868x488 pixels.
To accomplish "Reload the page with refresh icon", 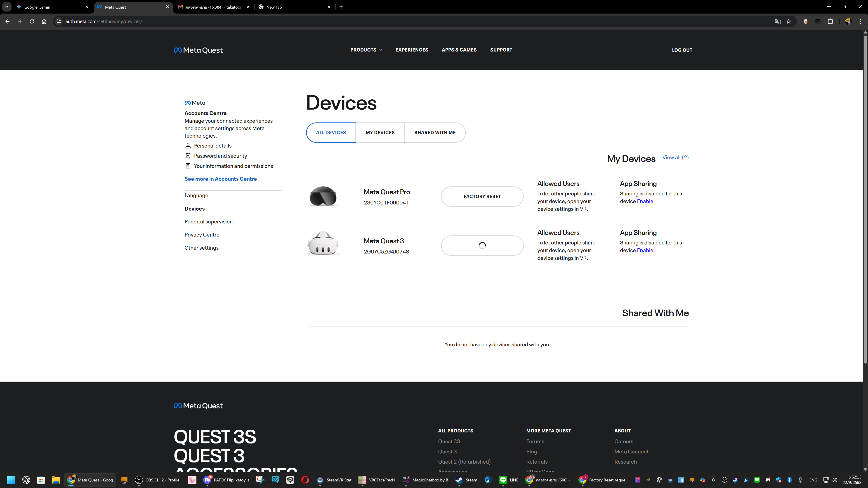I will click(x=32, y=21).
